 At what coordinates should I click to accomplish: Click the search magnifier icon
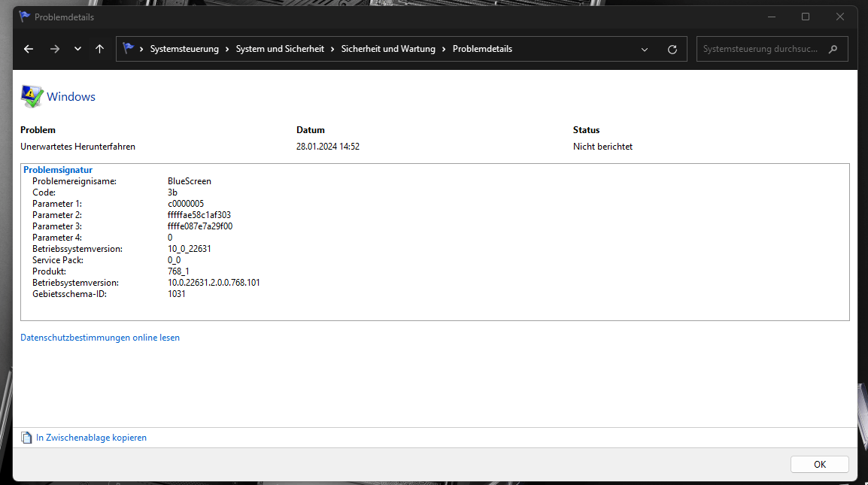[x=833, y=50]
